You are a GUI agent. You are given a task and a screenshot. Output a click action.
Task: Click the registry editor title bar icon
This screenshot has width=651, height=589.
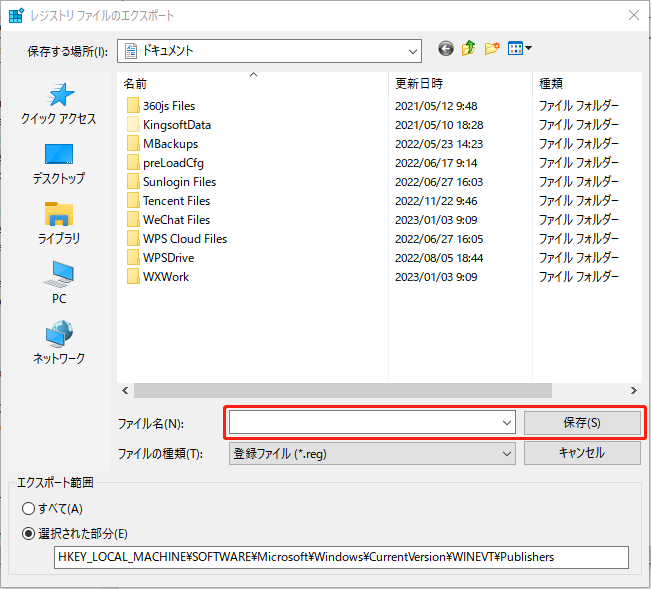17,15
